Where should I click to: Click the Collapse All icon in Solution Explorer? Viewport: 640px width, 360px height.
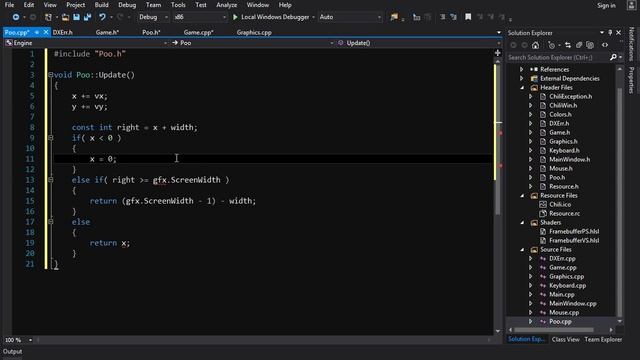pos(579,45)
